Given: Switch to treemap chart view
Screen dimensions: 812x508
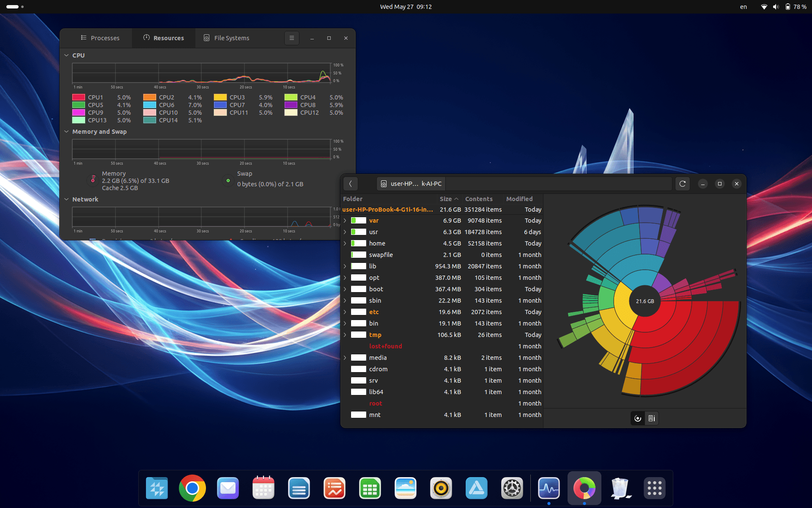Looking at the screenshot, I should click(652, 418).
